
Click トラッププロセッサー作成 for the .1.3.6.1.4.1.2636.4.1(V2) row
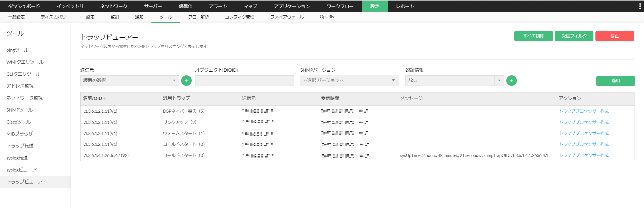pyautogui.click(x=584, y=156)
